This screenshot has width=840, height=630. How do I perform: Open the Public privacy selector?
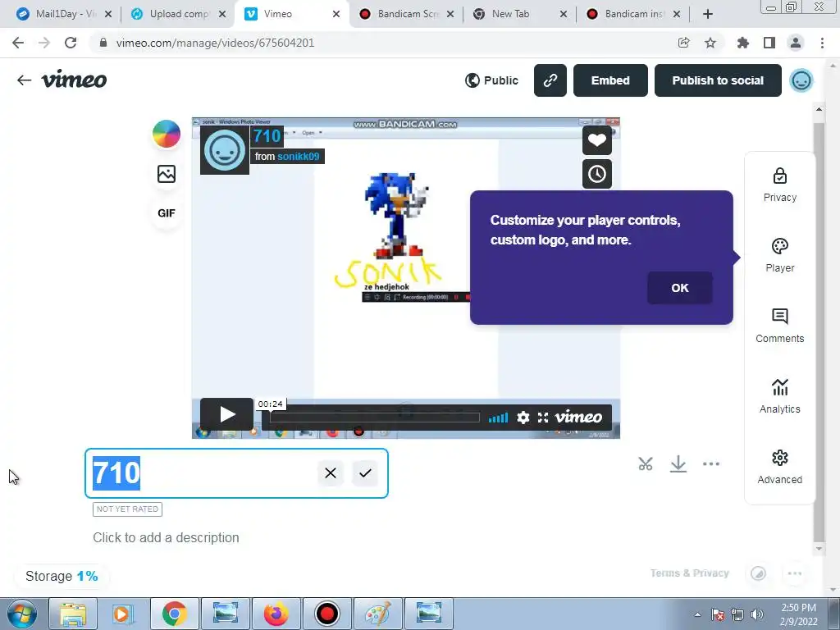(492, 80)
